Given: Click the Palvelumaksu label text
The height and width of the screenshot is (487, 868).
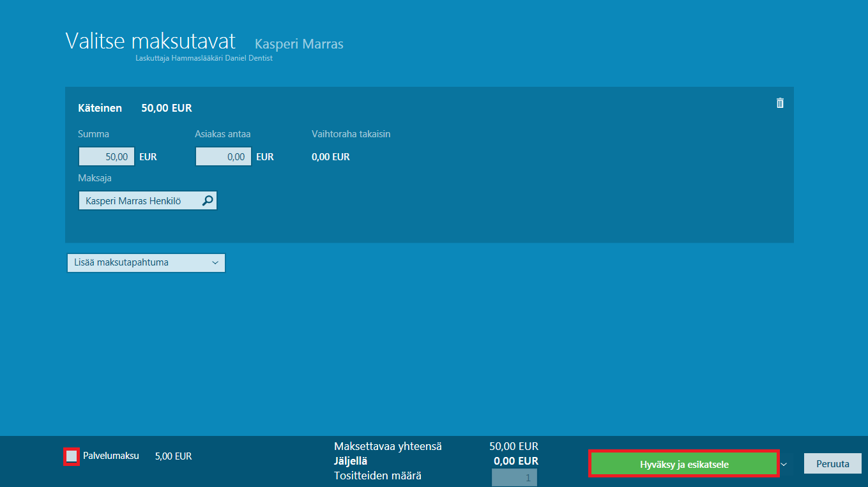Looking at the screenshot, I should click(x=110, y=456).
